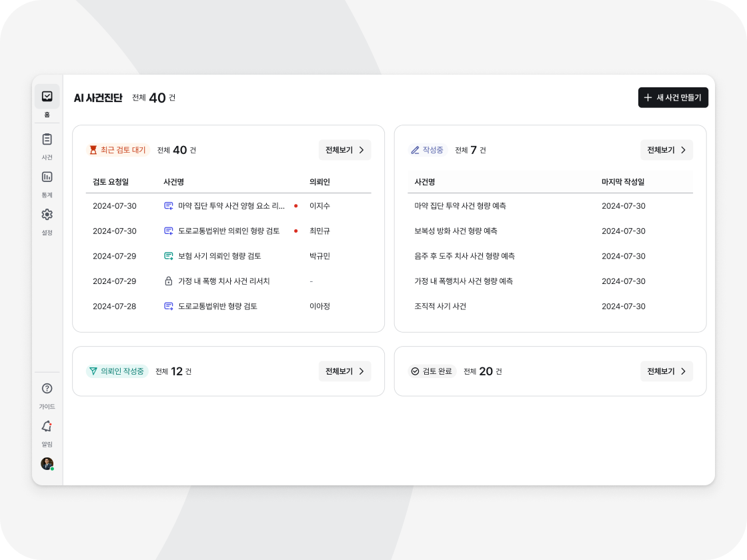The width and height of the screenshot is (747, 560).
Task: Click the 의뢰인 column header
Action: [319, 182]
